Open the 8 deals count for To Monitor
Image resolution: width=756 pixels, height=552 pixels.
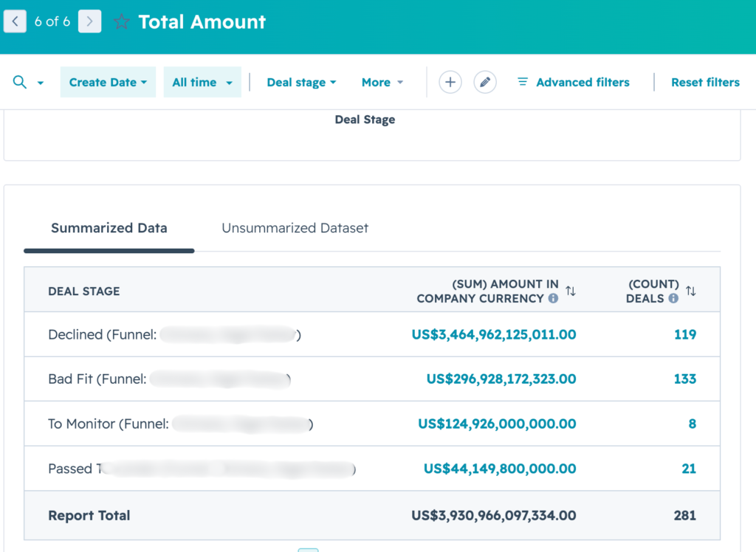pyautogui.click(x=693, y=424)
